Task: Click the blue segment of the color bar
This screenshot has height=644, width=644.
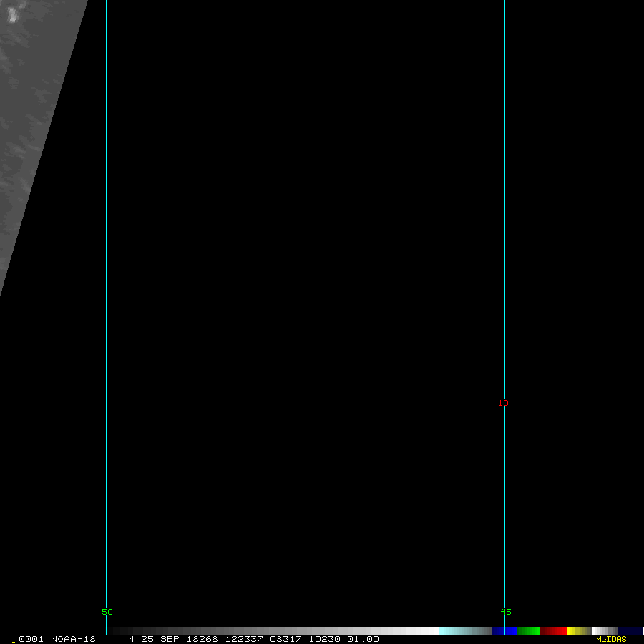Action: (x=504, y=631)
